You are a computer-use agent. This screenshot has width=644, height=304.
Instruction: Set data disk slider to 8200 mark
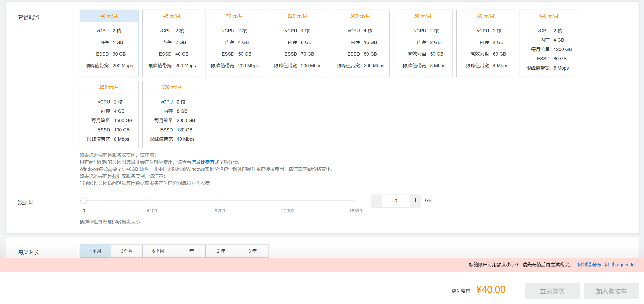coord(220,201)
